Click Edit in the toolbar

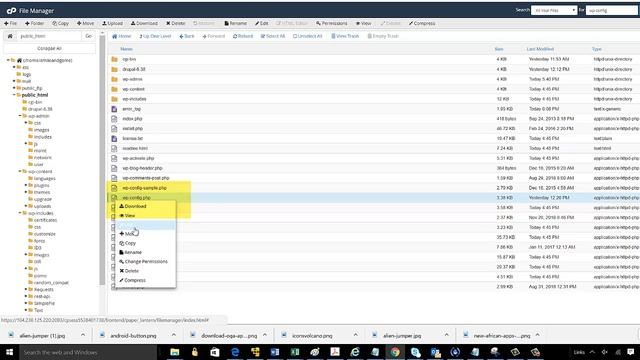262,23
